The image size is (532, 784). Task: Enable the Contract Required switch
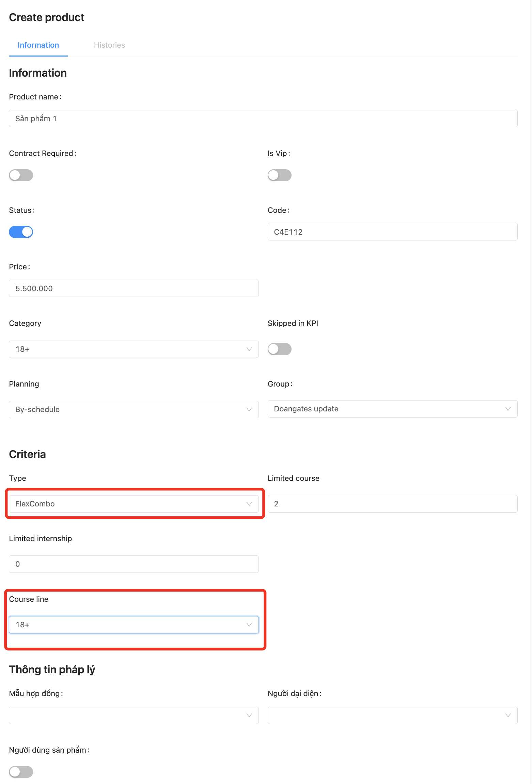[21, 175]
